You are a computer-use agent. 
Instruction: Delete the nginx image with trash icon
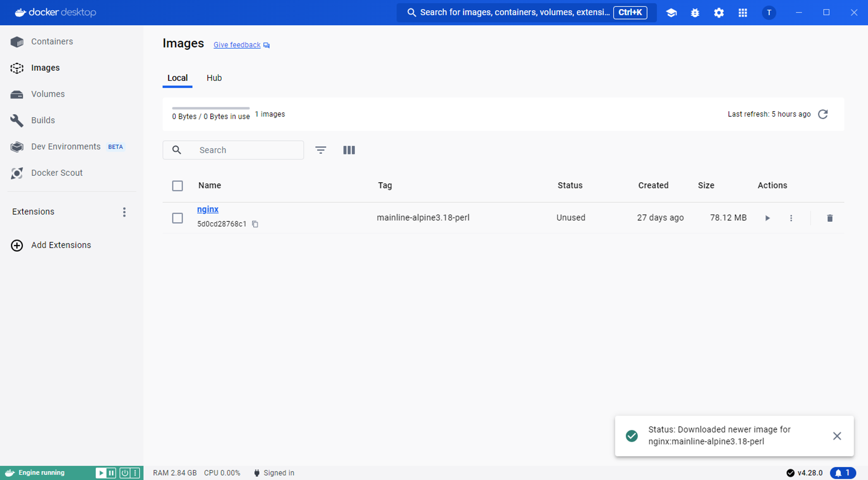pos(829,218)
